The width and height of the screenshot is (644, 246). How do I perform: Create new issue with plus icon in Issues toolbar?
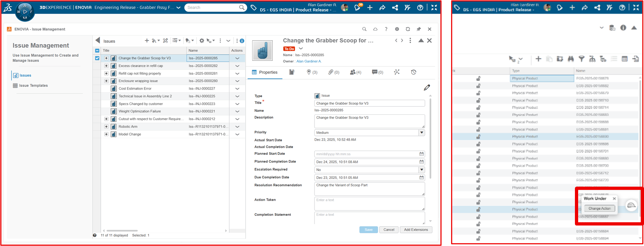tap(147, 41)
